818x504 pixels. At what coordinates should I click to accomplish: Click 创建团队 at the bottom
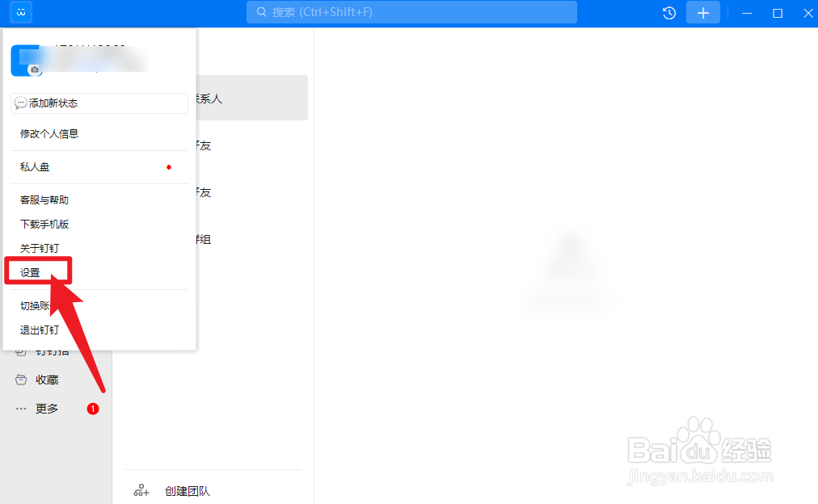click(x=187, y=489)
